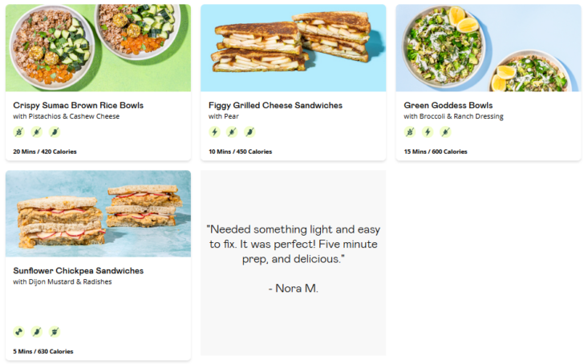Click last dietary icon on Figgy Grilled Cheese card

249,132
